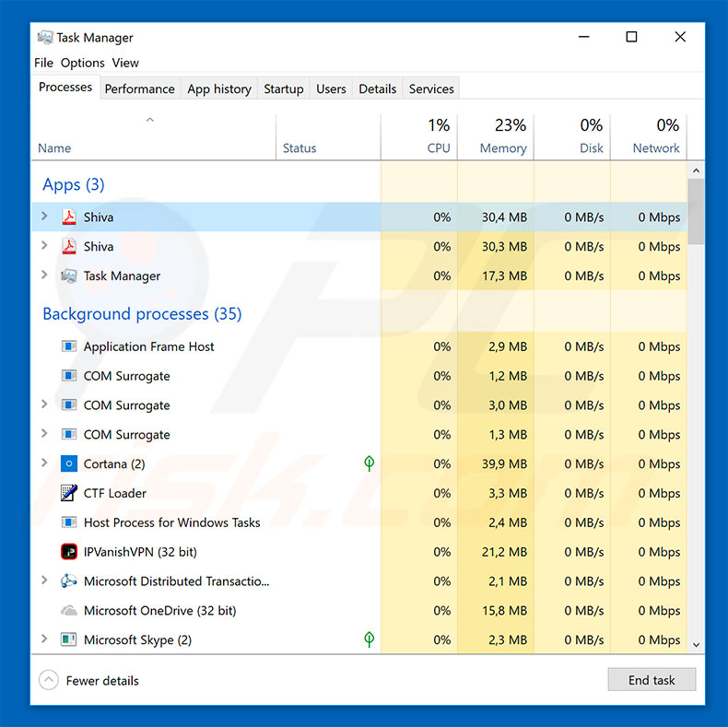Click the COM Surrogate icon, 1,3 MB row
The image size is (728, 727).
69,434
